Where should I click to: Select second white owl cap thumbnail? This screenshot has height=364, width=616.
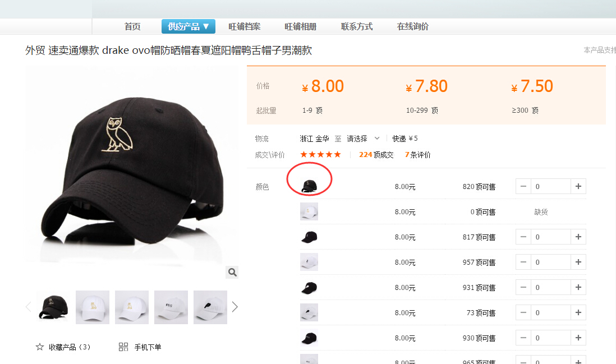click(x=132, y=307)
